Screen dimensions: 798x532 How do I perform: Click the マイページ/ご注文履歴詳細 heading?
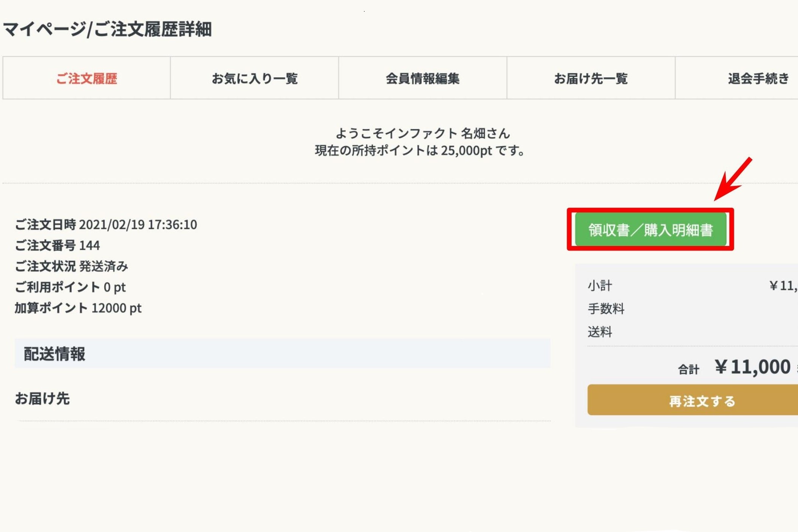(107, 29)
